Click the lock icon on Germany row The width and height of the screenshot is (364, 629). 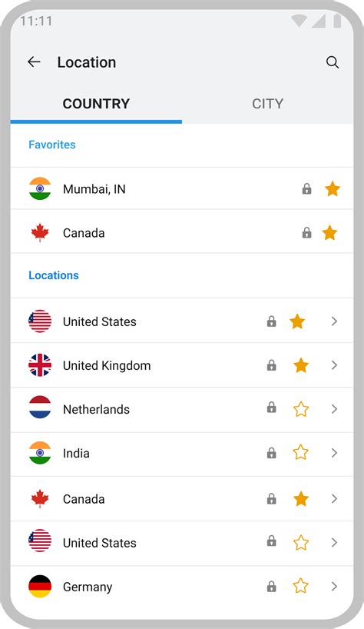coord(272,587)
